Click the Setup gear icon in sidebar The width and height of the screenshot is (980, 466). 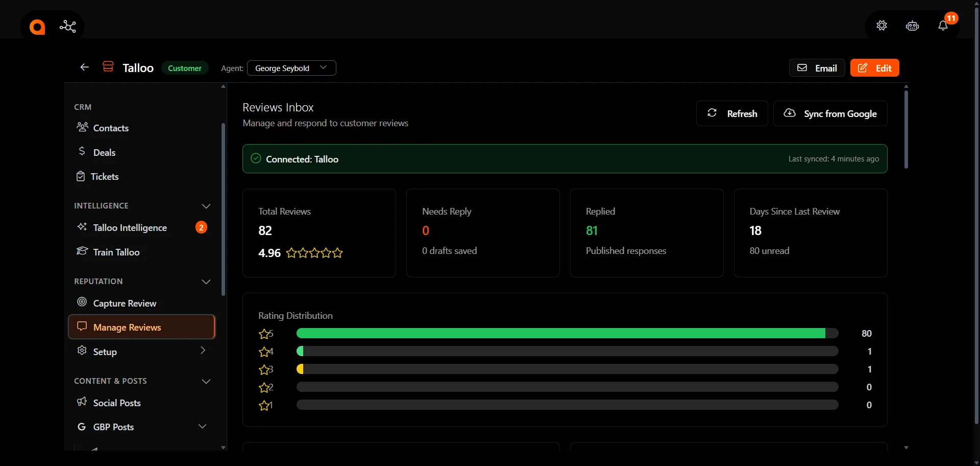[82, 351]
